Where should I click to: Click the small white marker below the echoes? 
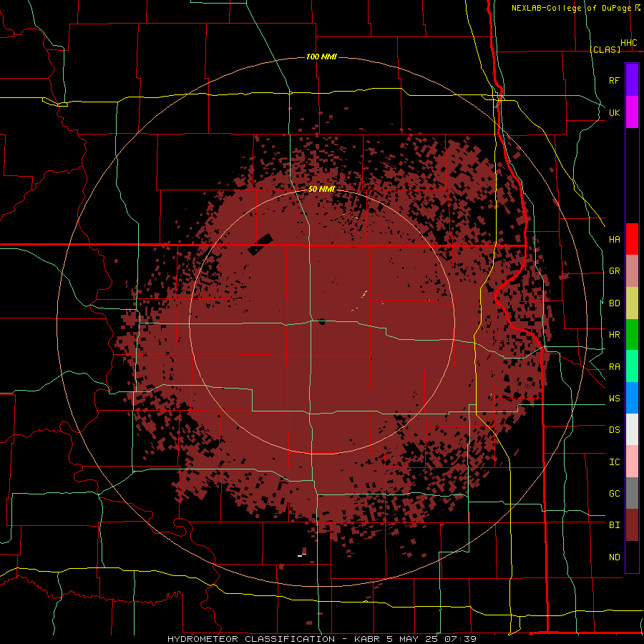tap(302, 555)
